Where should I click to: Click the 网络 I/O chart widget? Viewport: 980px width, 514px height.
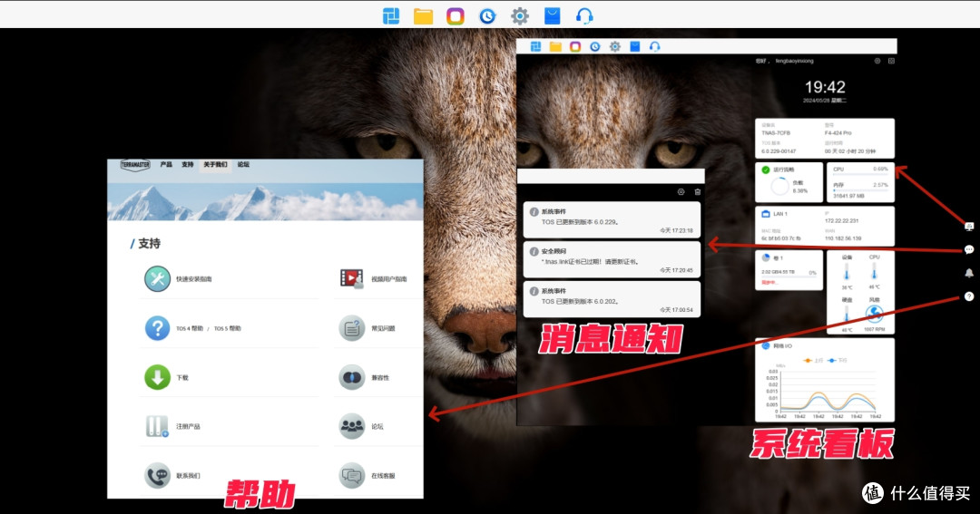coord(825,381)
